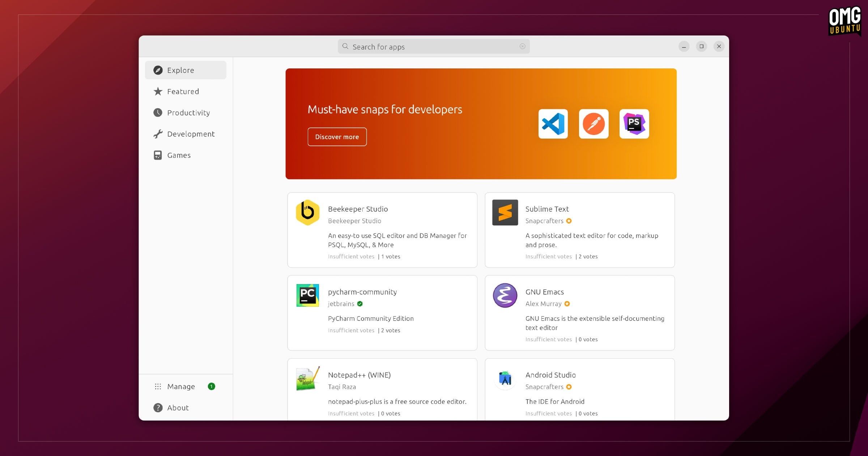
Task: Clear the search field with the X icon
Action: pos(523,46)
